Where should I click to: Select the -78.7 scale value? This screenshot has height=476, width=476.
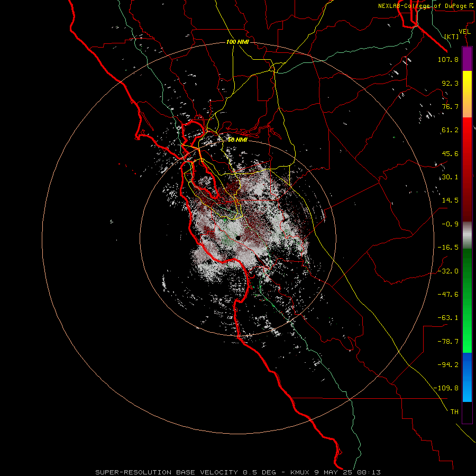448,342
